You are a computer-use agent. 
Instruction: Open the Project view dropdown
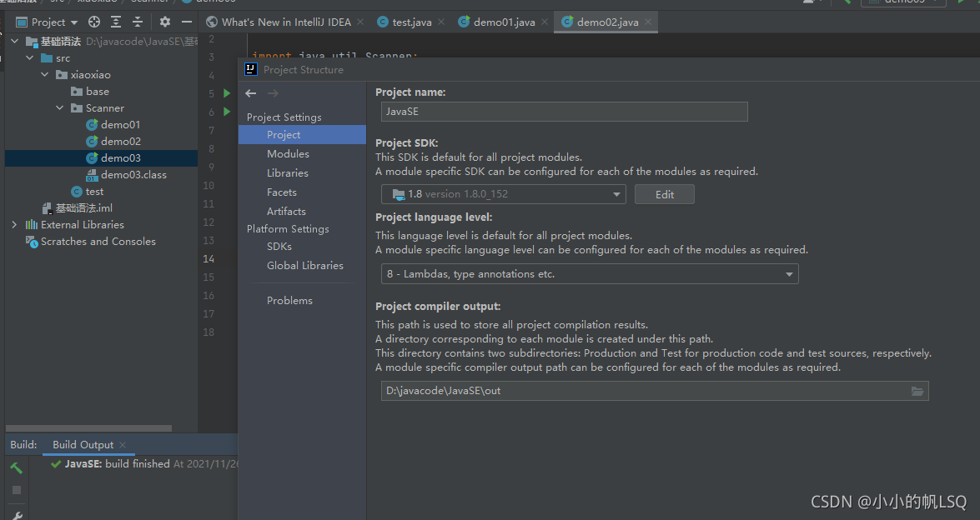click(74, 22)
